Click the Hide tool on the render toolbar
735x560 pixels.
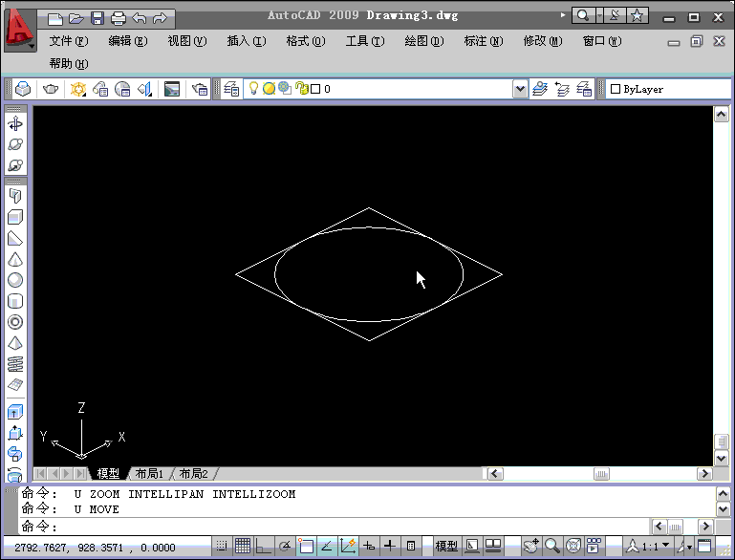(23, 89)
